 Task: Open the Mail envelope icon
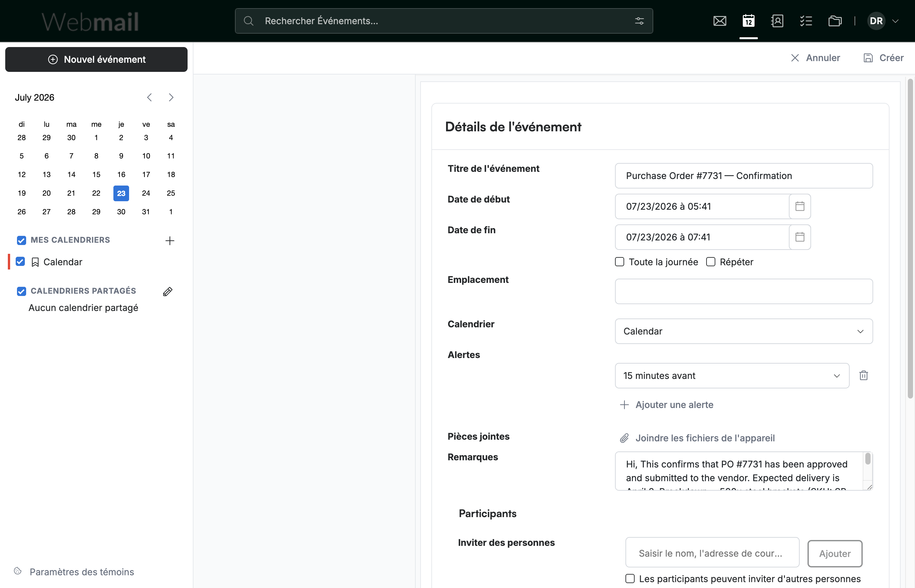pos(720,21)
